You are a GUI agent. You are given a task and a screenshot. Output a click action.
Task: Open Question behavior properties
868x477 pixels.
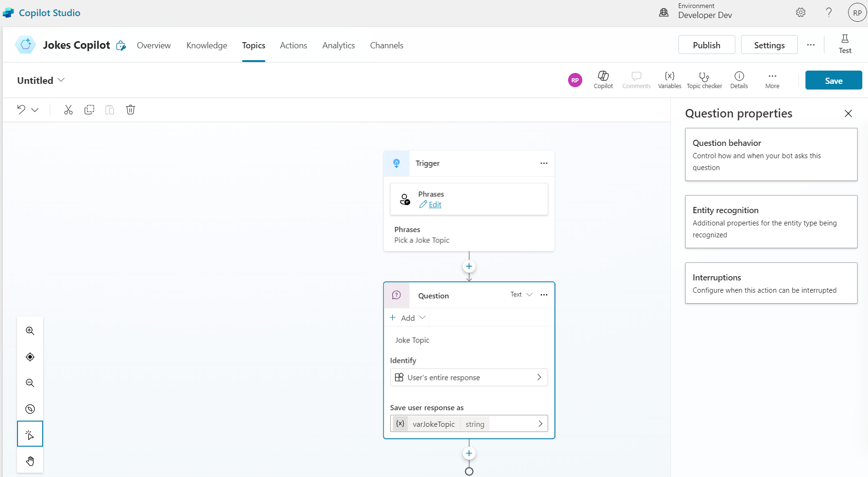[771, 154]
